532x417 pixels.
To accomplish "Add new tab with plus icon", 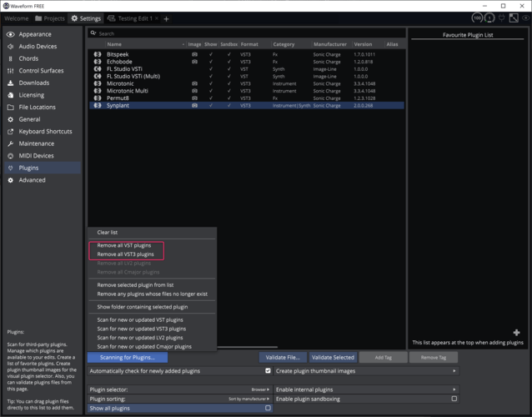I will 166,19.
